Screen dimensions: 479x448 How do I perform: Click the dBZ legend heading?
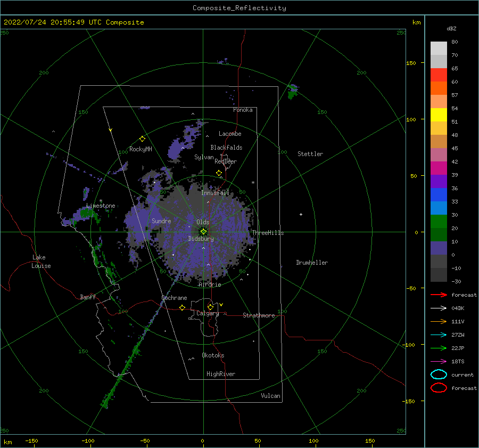click(451, 28)
